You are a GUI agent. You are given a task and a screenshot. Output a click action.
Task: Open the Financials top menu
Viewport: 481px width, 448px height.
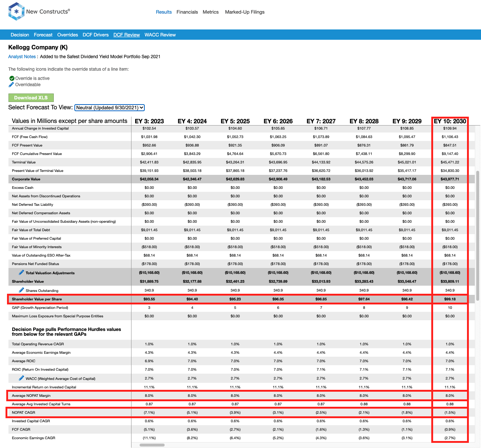[x=187, y=12]
